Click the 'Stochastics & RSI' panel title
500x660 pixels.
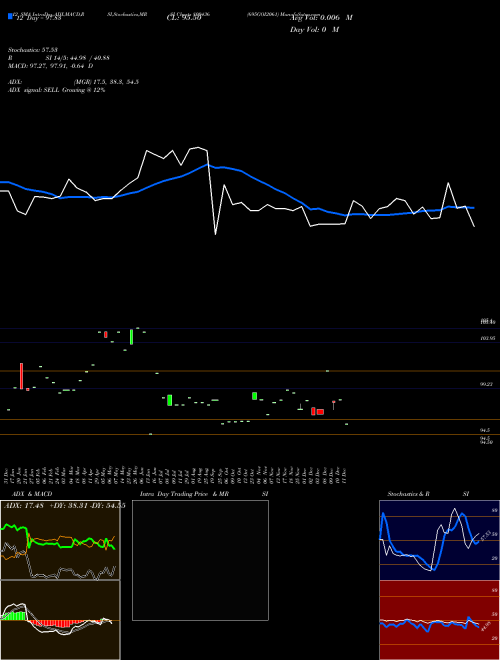[x=428, y=494]
